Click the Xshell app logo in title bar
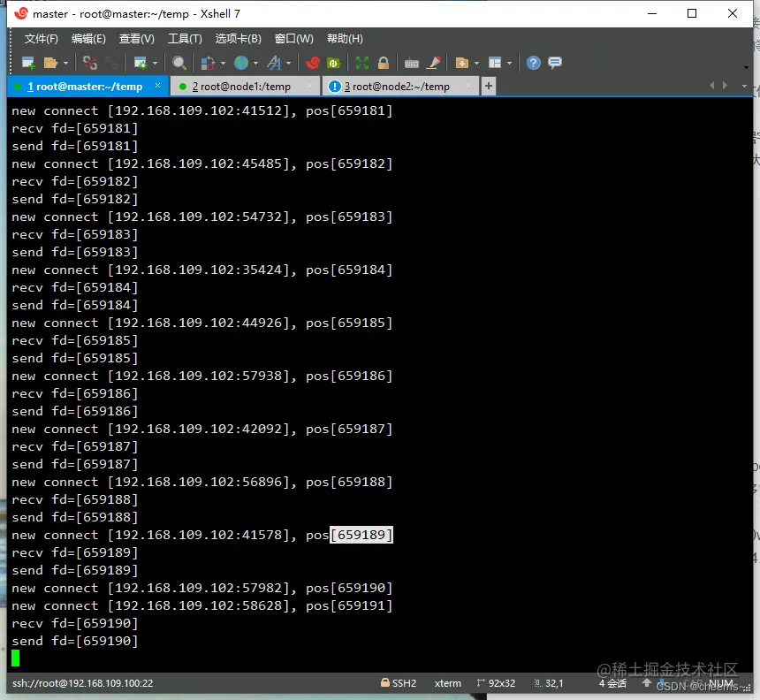Image resolution: width=760 pixels, height=700 pixels. point(21,13)
